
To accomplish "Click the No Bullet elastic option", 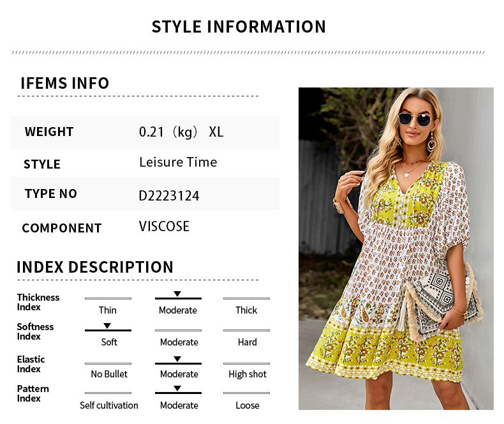I will 109,374.
